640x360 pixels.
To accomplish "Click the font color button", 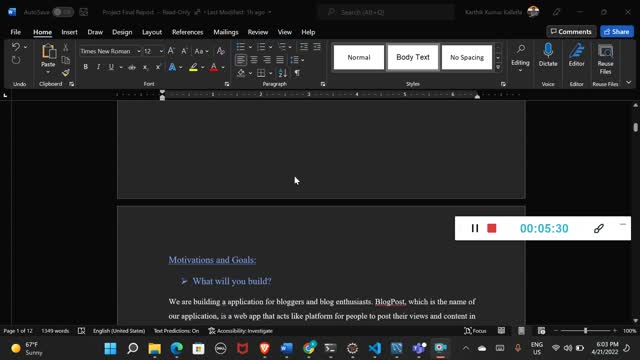I will (213, 67).
